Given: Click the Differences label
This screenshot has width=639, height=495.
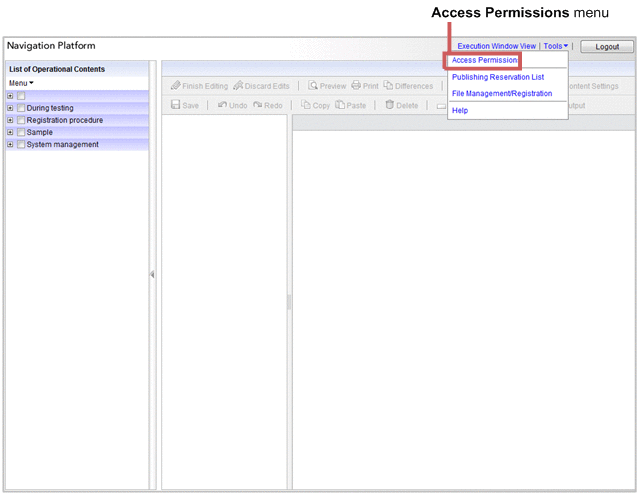Looking at the screenshot, I should pyautogui.click(x=414, y=86).
